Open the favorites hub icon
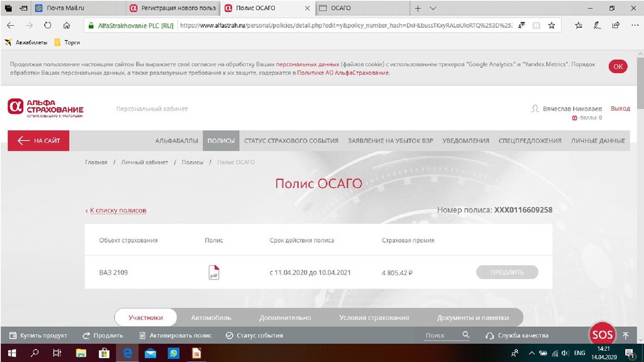The width and height of the screenshot is (644, 362). pos(579,25)
